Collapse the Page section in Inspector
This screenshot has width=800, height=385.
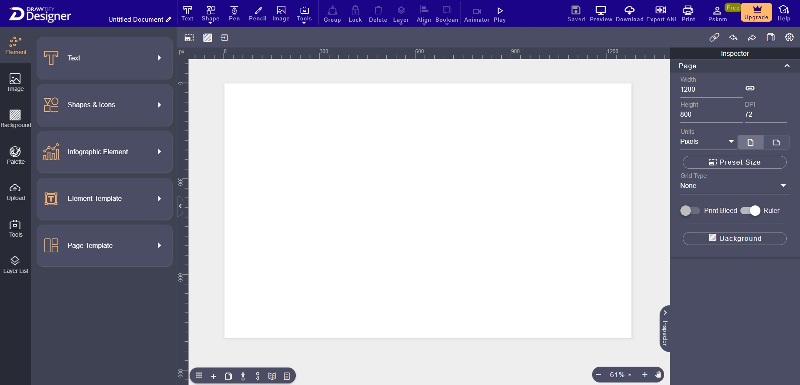point(787,66)
